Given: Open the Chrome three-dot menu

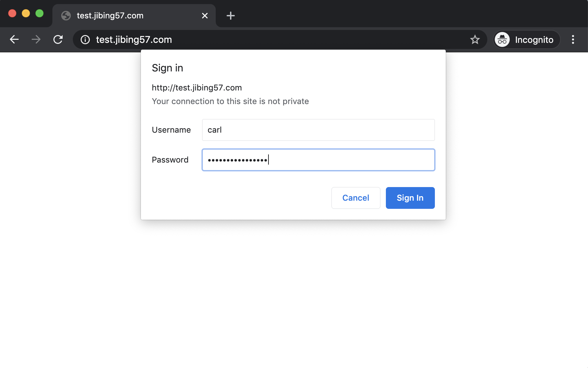Looking at the screenshot, I should 573,40.
